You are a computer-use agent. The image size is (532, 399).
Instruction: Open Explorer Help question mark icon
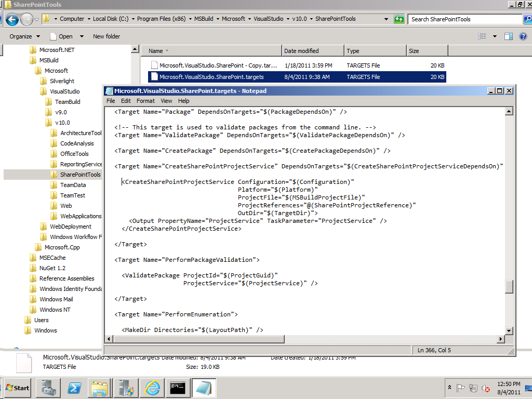[522, 36]
